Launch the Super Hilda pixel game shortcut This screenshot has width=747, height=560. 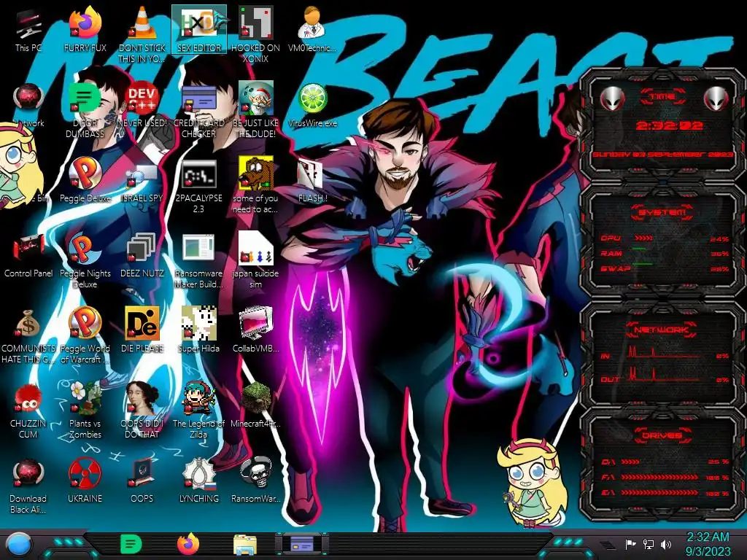(x=198, y=330)
